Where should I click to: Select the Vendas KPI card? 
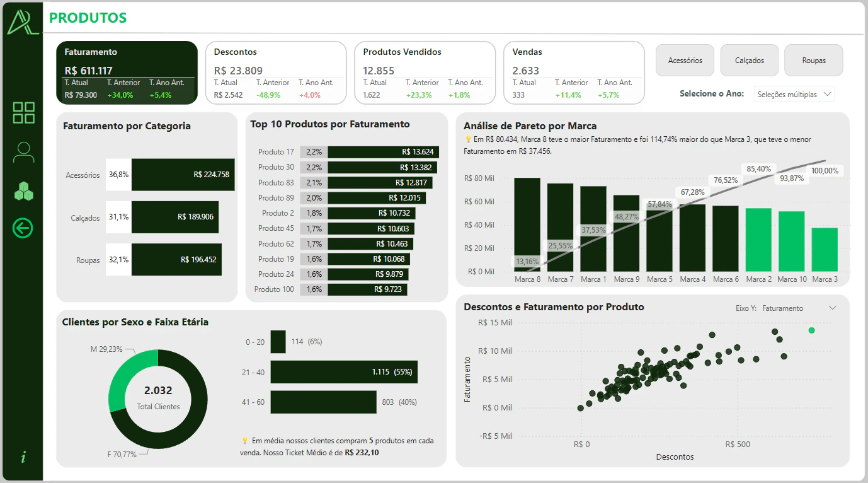pos(574,73)
